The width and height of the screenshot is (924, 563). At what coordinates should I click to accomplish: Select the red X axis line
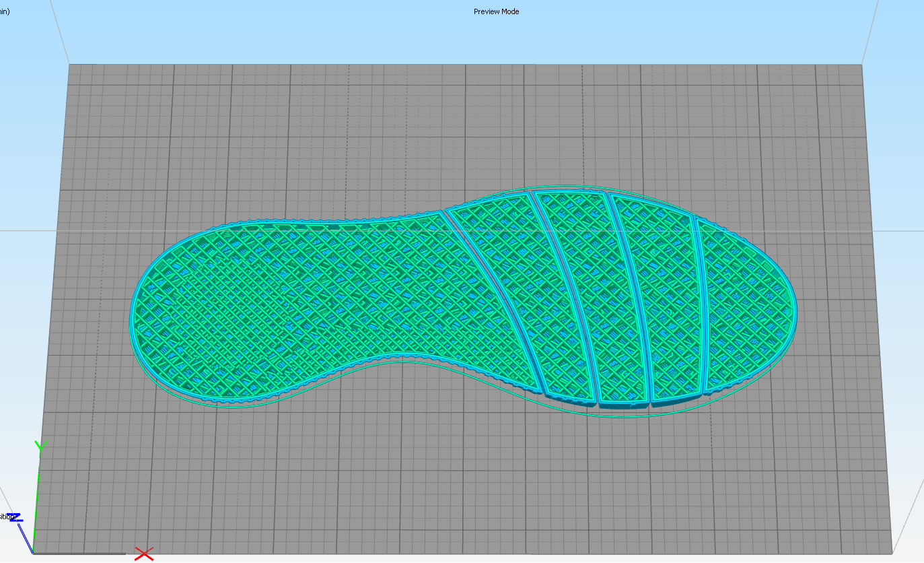(81, 554)
